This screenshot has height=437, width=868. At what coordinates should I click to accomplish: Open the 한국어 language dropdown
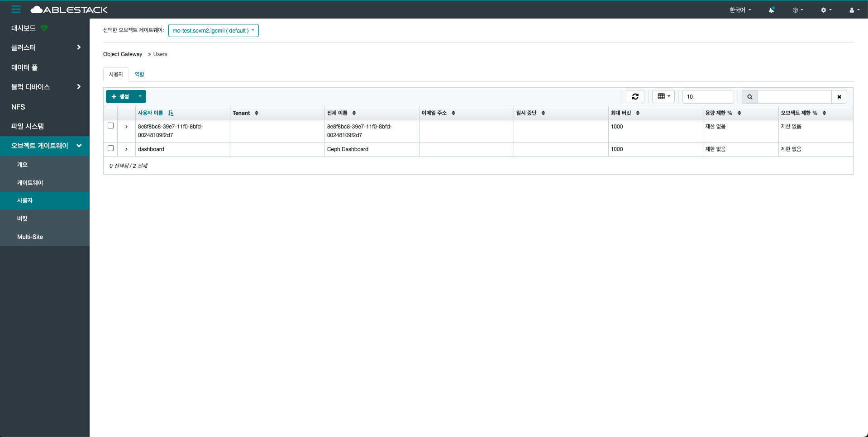click(x=740, y=10)
